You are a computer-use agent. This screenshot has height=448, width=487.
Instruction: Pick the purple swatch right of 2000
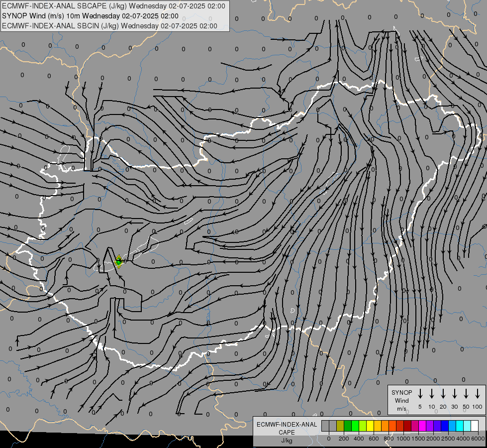pos(438,426)
